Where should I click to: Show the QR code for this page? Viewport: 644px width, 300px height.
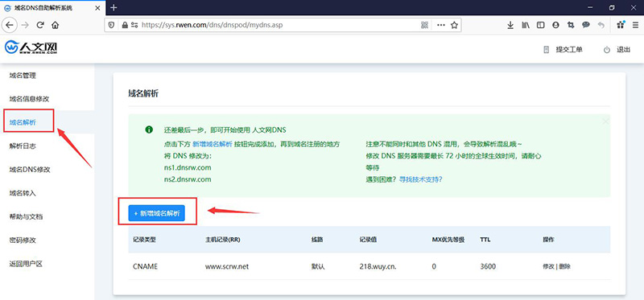425,25
